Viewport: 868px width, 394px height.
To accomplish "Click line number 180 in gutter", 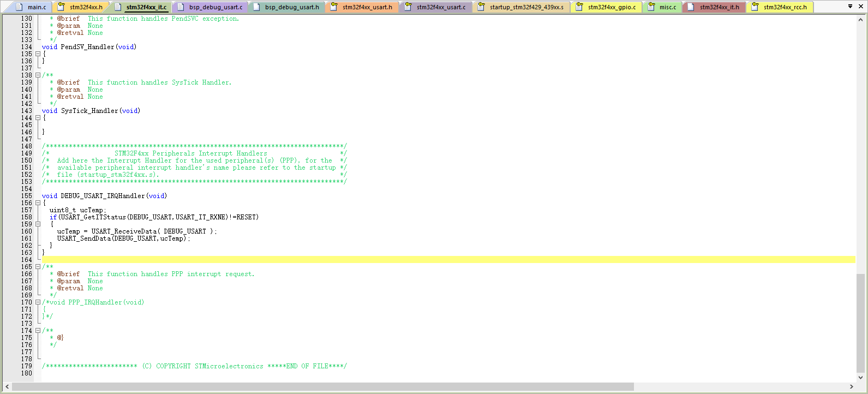I will tap(27, 373).
